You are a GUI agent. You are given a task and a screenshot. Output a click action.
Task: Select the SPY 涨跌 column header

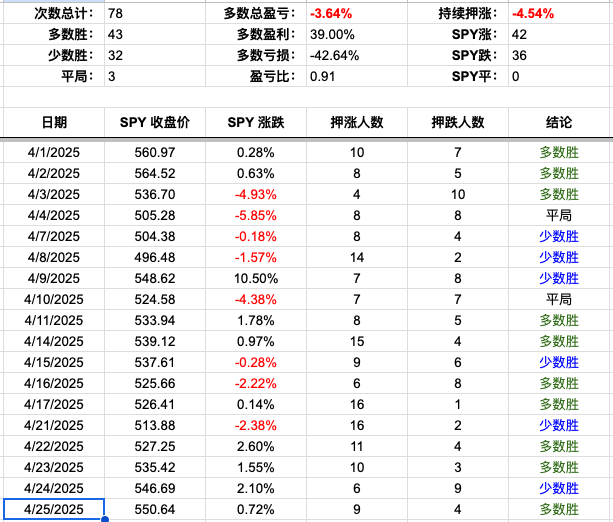256,122
